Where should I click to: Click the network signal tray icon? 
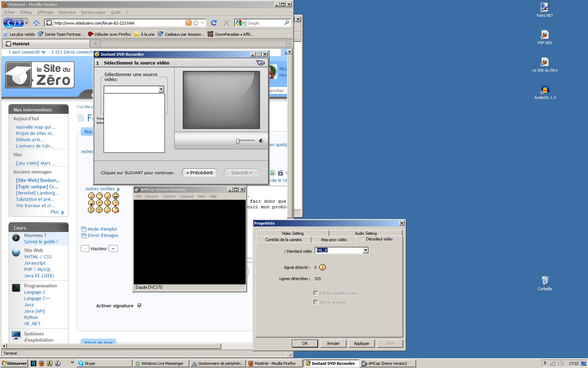(x=553, y=363)
